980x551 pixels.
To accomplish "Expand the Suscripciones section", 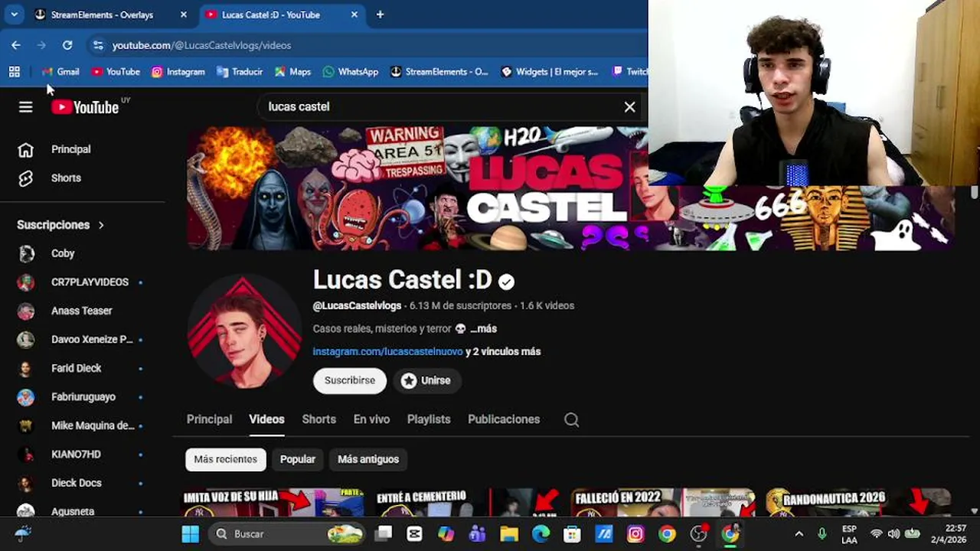I will pos(60,225).
